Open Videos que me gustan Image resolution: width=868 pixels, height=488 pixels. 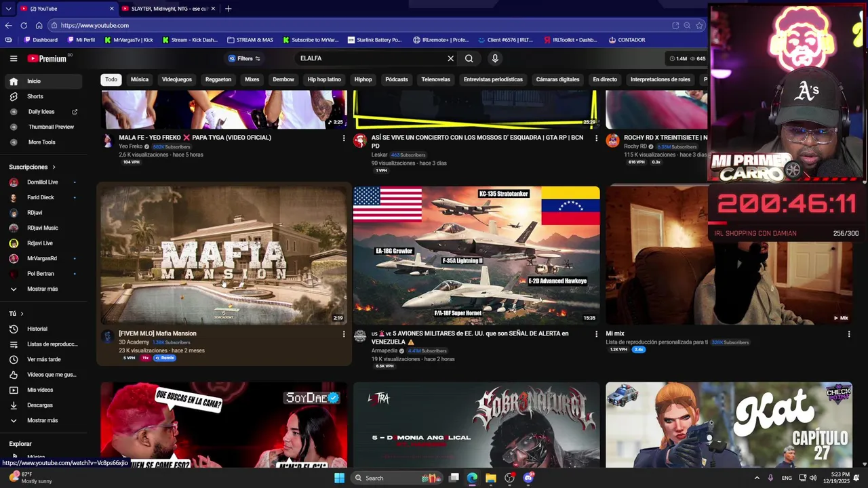(43, 374)
